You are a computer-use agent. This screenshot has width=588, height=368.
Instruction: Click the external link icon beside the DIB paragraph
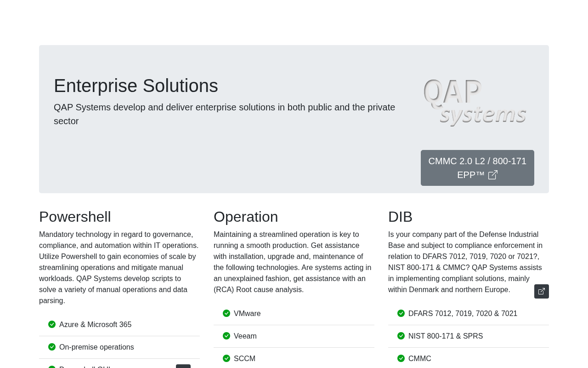(x=542, y=291)
